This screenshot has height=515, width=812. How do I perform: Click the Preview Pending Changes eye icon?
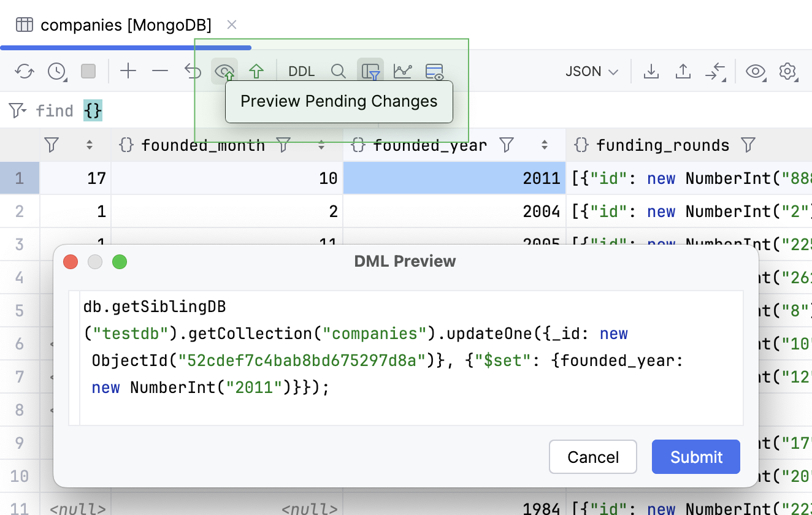(x=224, y=71)
